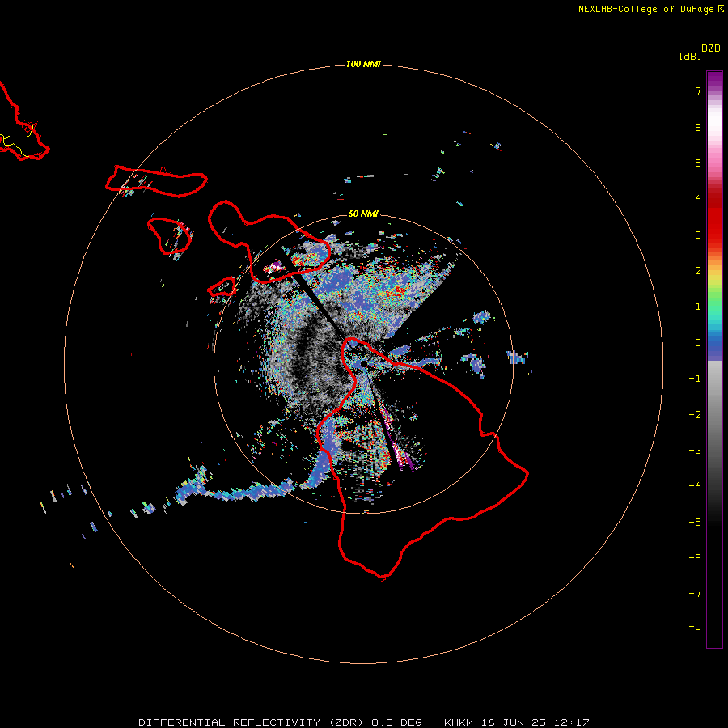The image size is (728, 728).
Task: Click the [dB] units label
Action: pos(691,56)
